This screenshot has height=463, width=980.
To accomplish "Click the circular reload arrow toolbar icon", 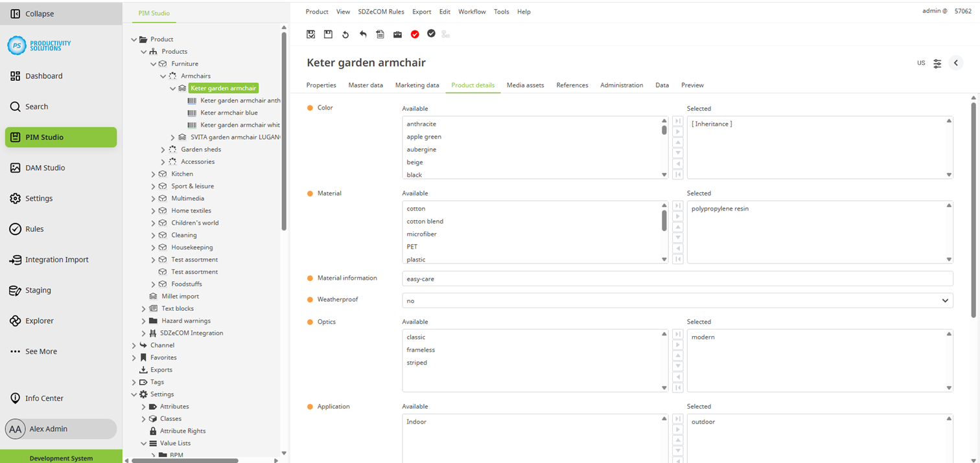I will coord(345,34).
